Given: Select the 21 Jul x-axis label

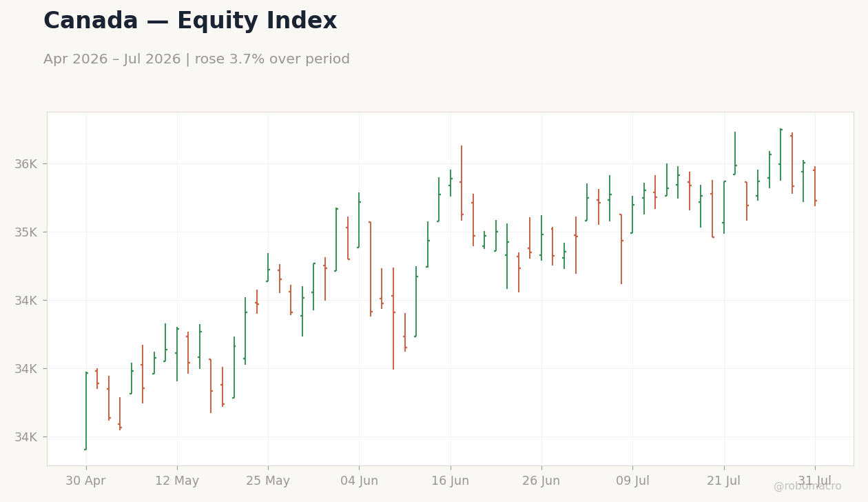Looking at the screenshot, I should pyautogui.click(x=723, y=481).
